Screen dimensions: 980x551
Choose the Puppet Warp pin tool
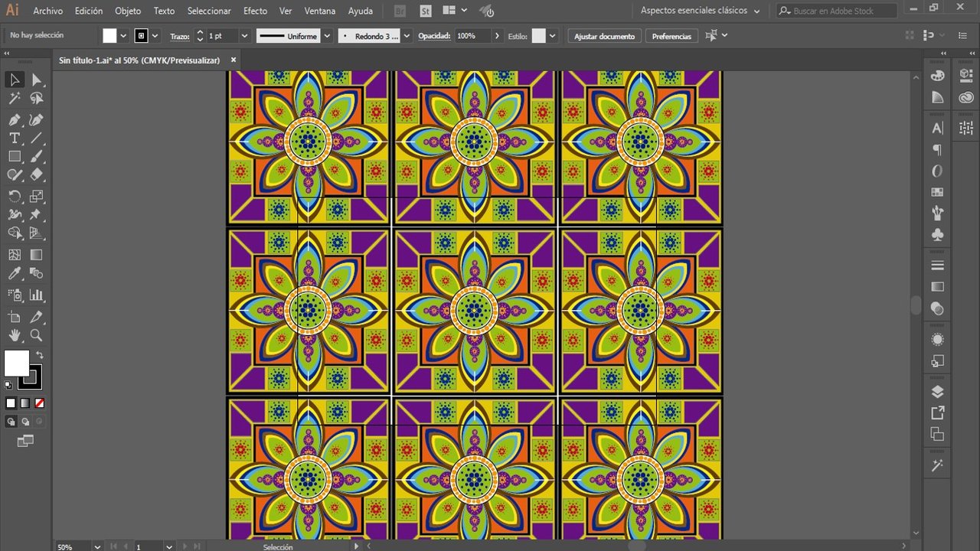pyautogui.click(x=36, y=214)
